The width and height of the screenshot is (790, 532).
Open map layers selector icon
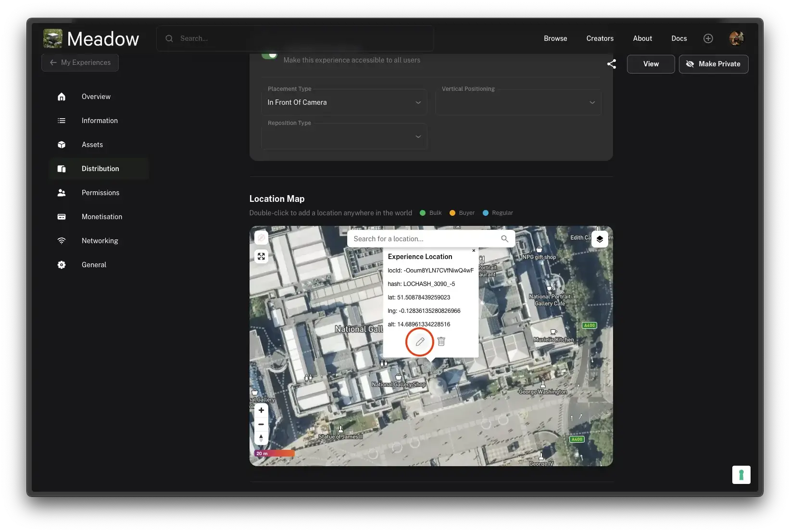[x=599, y=239]
